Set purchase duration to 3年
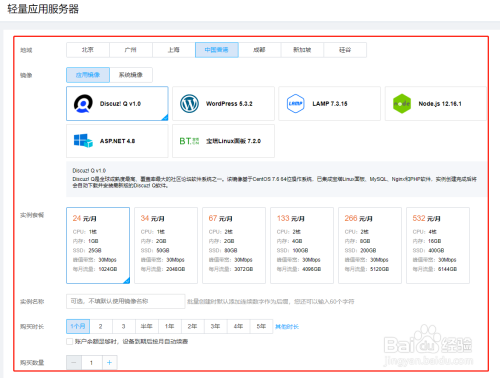Image resolution: width=500 pixels, height=378 pixels. tap(216, 326)
